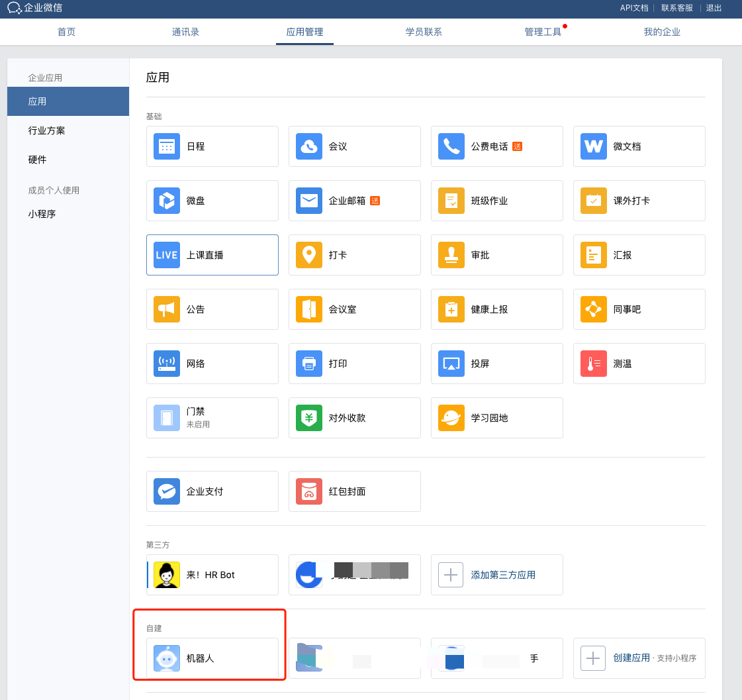Click the 未启用 status under 门禁
The width and height of the screenshot is (742, 700).
click(198, 425)
